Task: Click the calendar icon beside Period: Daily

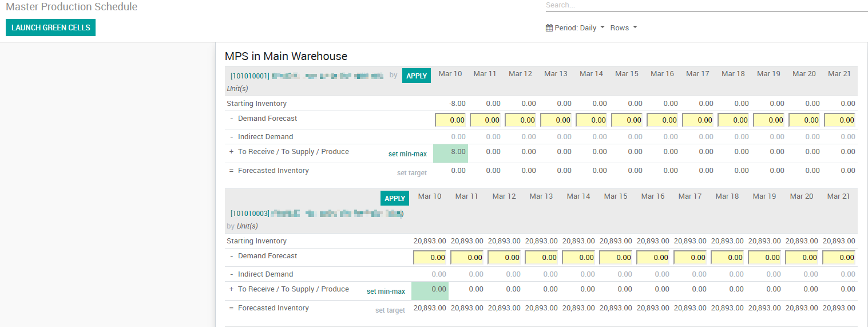Action: tap(549, 27)
